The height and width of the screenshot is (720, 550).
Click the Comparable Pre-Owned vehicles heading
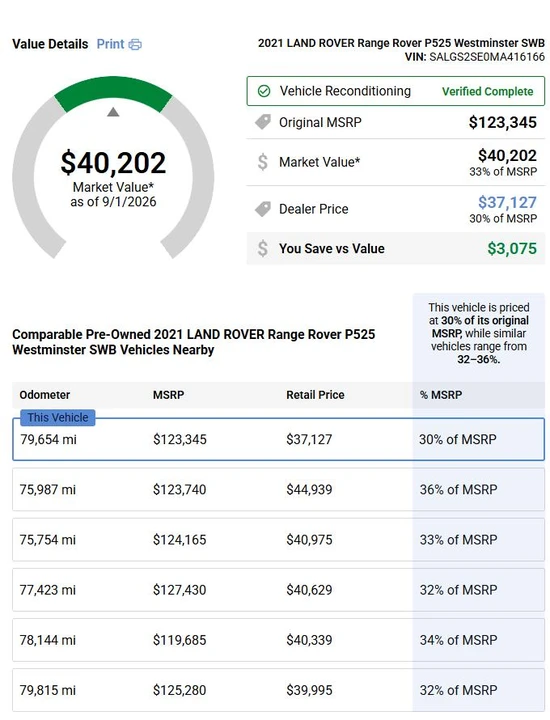(194, 342)
